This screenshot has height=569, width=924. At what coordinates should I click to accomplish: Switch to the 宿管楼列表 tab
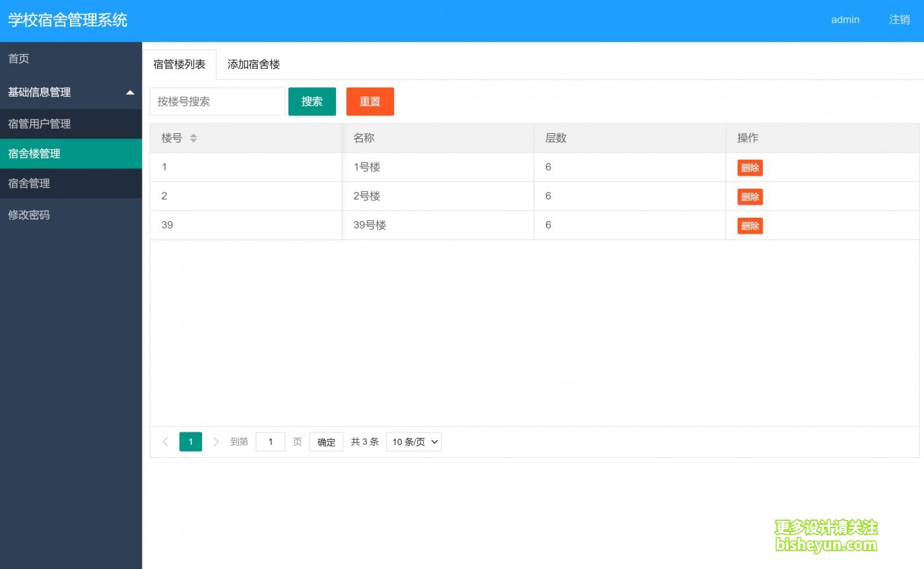180,65
